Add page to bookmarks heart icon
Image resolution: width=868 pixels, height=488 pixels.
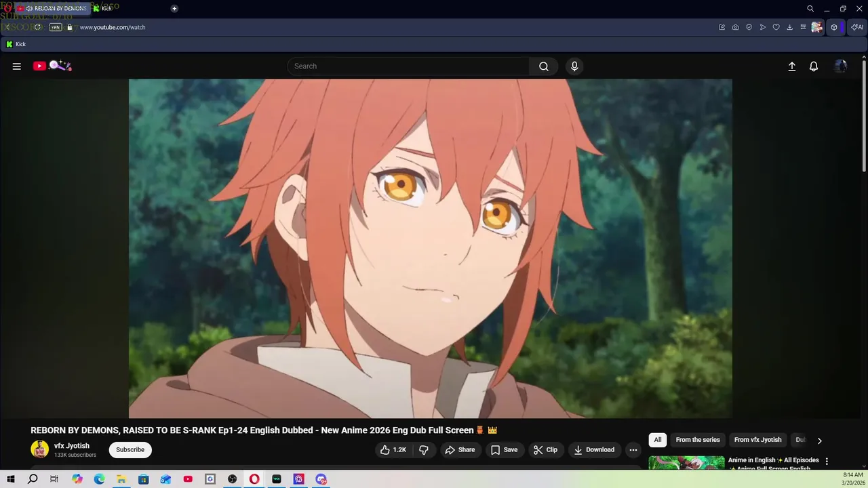[776, 27]
